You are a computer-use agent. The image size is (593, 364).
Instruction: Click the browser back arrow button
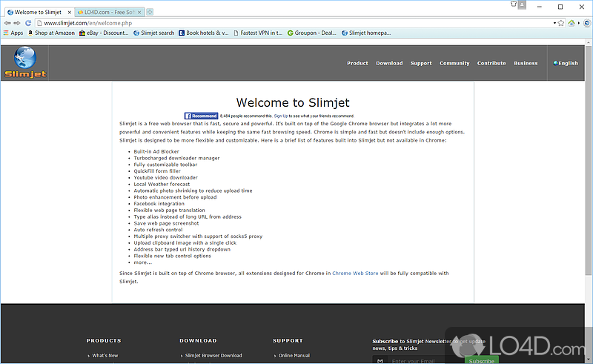coord(6,23)
